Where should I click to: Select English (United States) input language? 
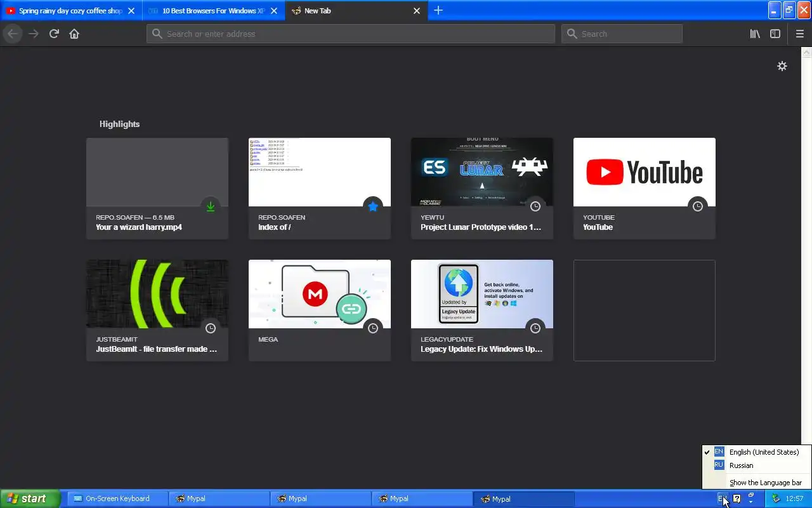(757, 452)
